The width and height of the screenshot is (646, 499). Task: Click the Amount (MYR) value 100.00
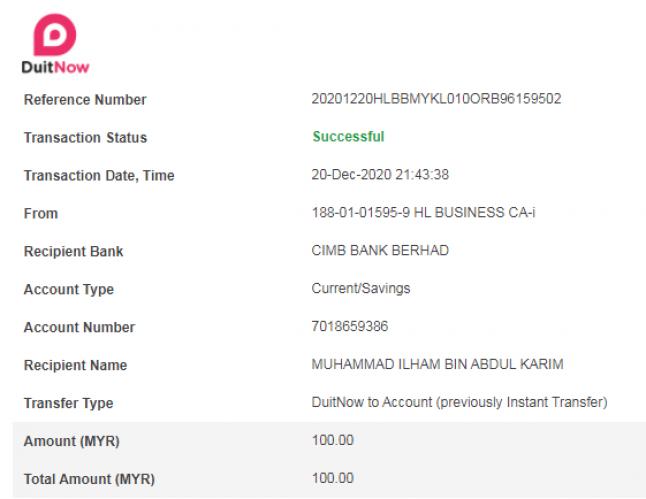coord(332,440)
